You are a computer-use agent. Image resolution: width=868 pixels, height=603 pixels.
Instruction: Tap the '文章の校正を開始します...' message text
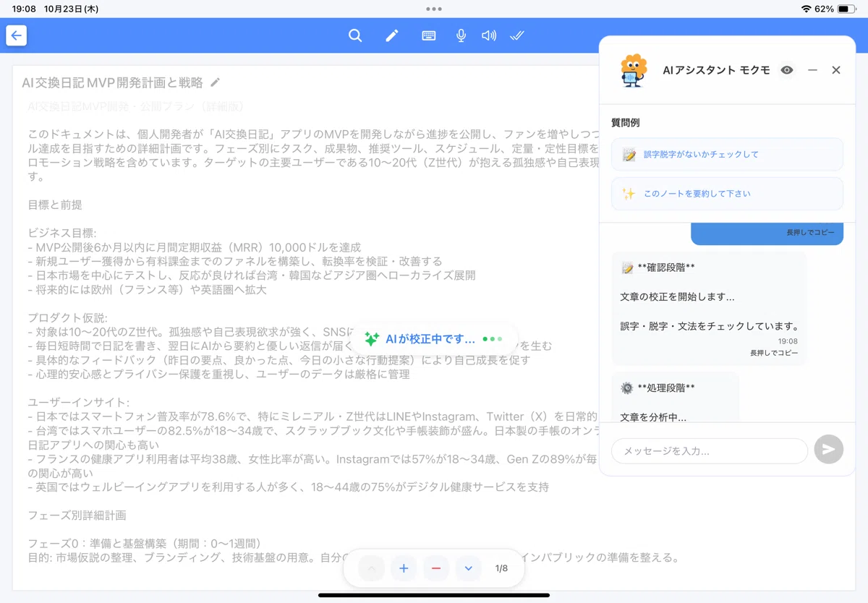click(x=678, y=297)
